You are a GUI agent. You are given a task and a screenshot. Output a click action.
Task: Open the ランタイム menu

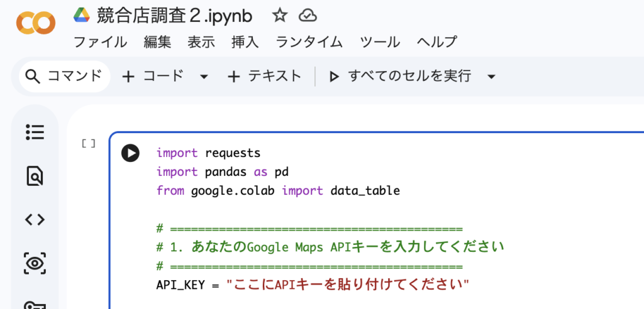[x=309, y=42]
